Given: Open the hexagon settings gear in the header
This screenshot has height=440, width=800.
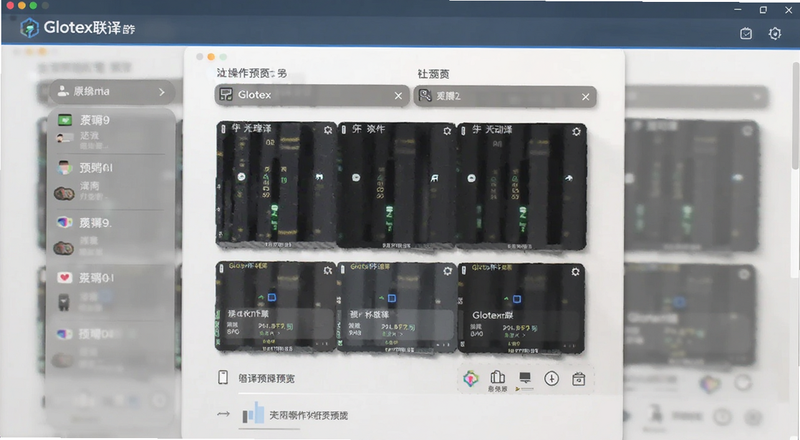Looking at the screenshot, I should click(x=774, y=34).
